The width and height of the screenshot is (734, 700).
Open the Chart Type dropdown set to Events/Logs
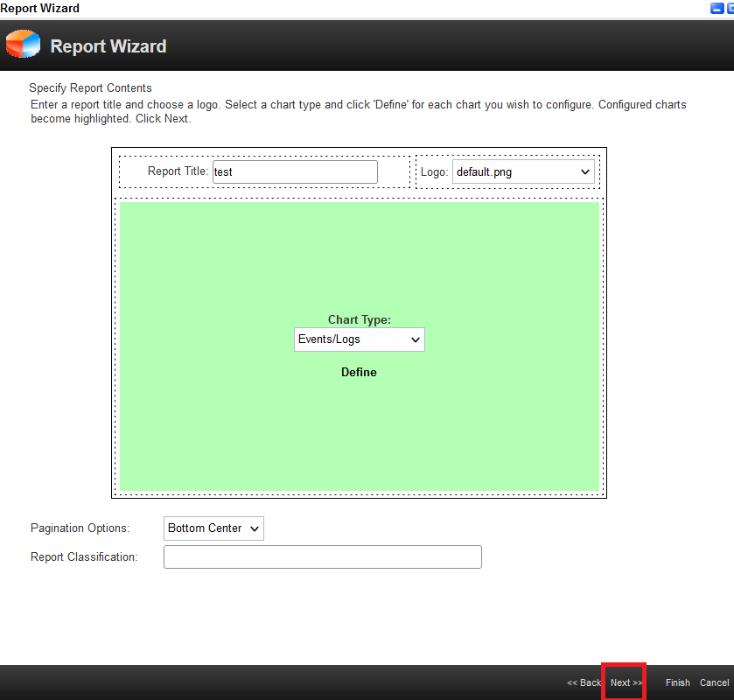click(x=359, y=339)
